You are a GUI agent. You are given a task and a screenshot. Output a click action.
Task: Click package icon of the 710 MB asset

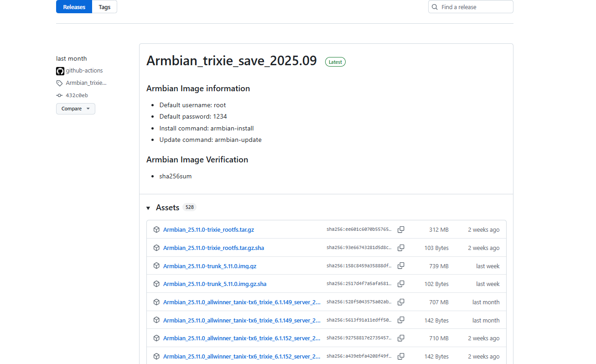(x=156, y=338)
